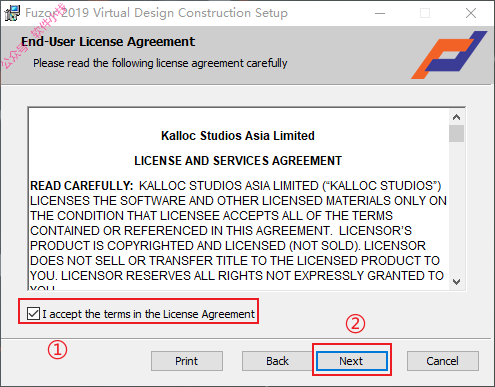Click the 'READ CAREFULLY' paragraph in the license
Viewport: 495px width, 387px height.
[238, 231]
